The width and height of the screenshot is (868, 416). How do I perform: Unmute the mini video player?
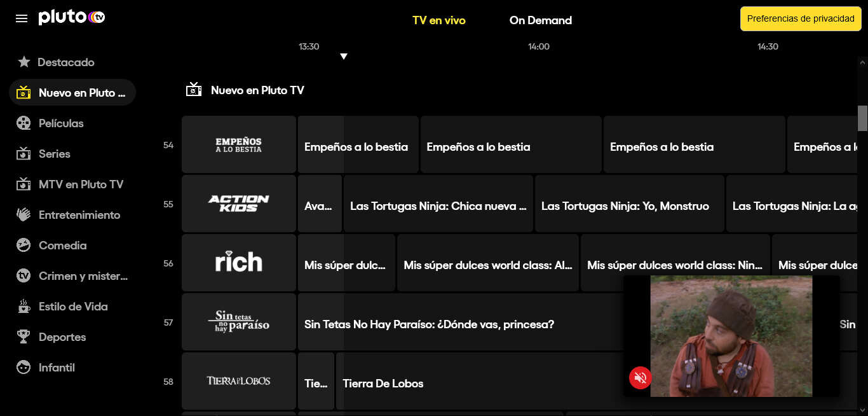[x=640, y=378]
